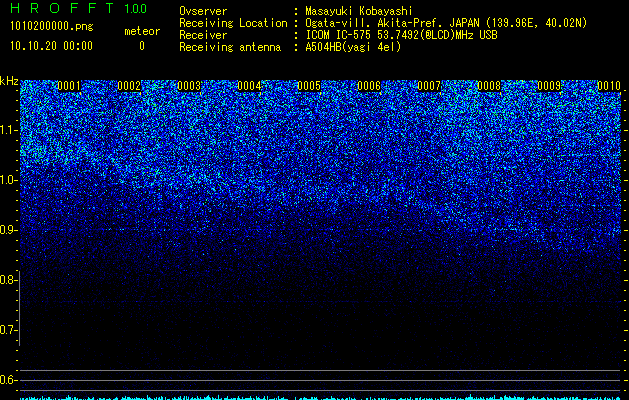Select the 0004 minute marker
Image resolution: width=629 pixels, height=400 pixels.
point(250,86)
